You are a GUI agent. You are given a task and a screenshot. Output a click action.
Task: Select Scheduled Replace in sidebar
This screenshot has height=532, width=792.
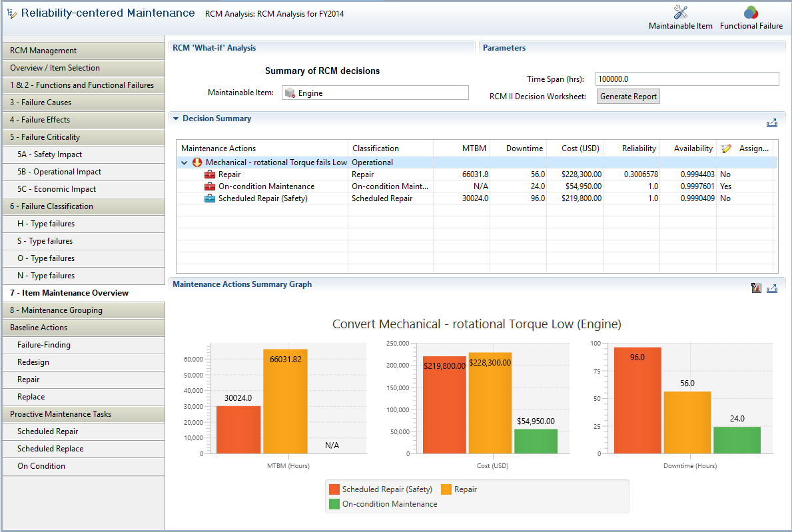84,448
